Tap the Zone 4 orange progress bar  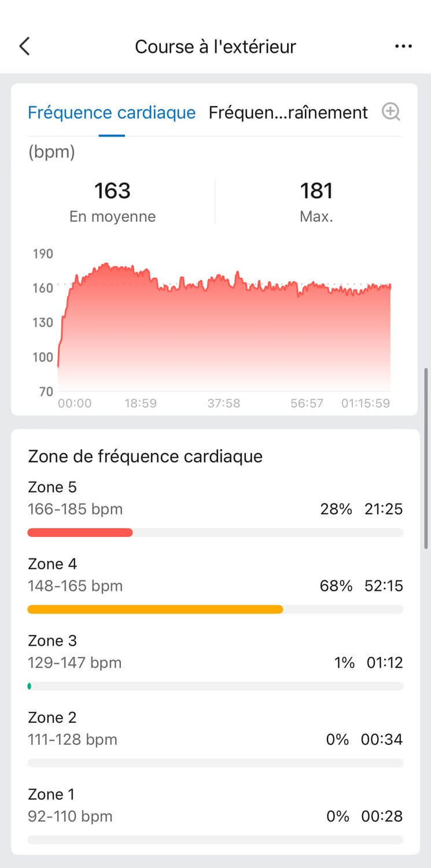pyautogui.click(x=155, y=609)
